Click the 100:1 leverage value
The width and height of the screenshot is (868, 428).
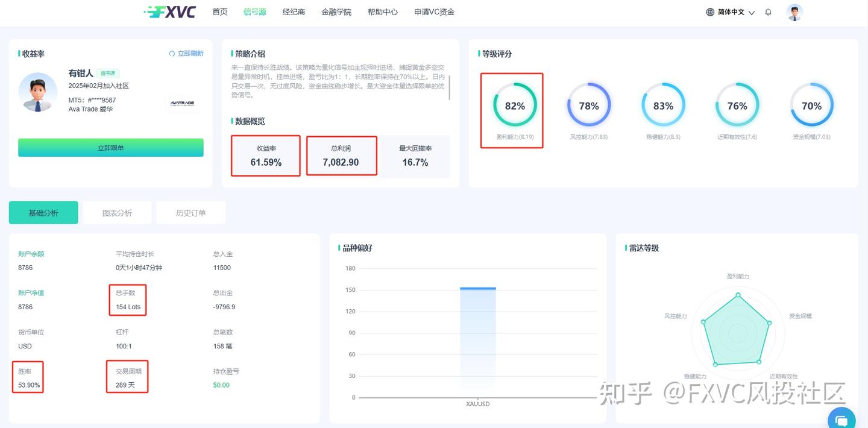point(124,346)
